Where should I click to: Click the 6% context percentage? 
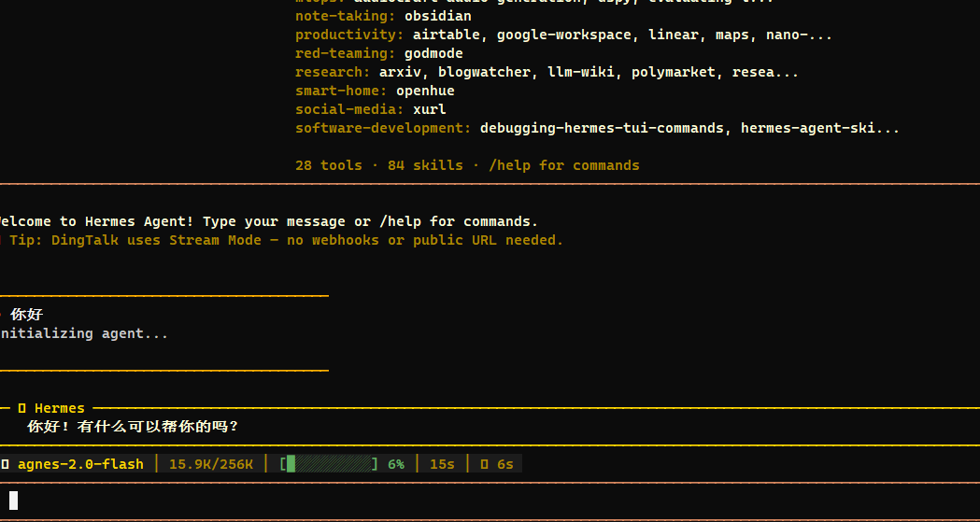[396, 464]
